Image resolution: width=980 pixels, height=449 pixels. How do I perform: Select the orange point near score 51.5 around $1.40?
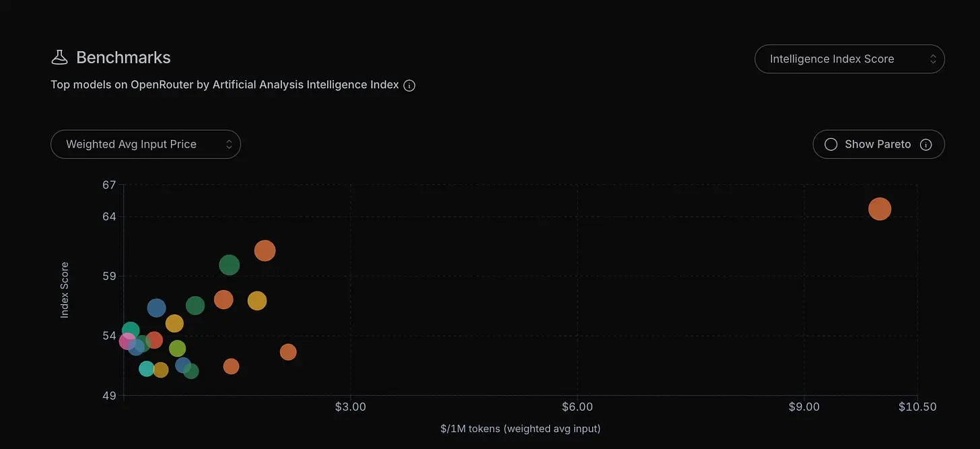(x=231, y=366)
